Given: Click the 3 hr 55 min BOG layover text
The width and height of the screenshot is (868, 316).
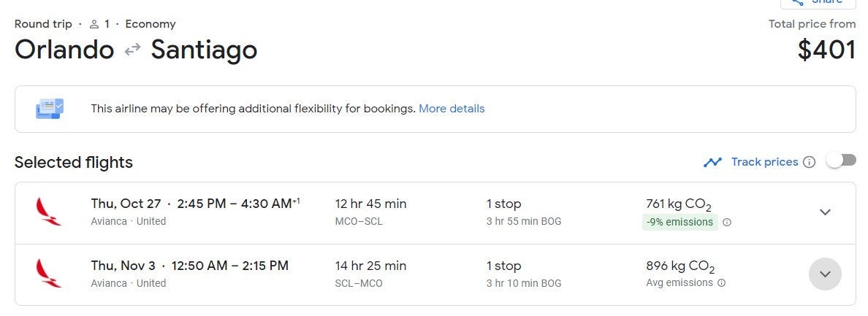Looking at the screenshot, I should 524,221.
